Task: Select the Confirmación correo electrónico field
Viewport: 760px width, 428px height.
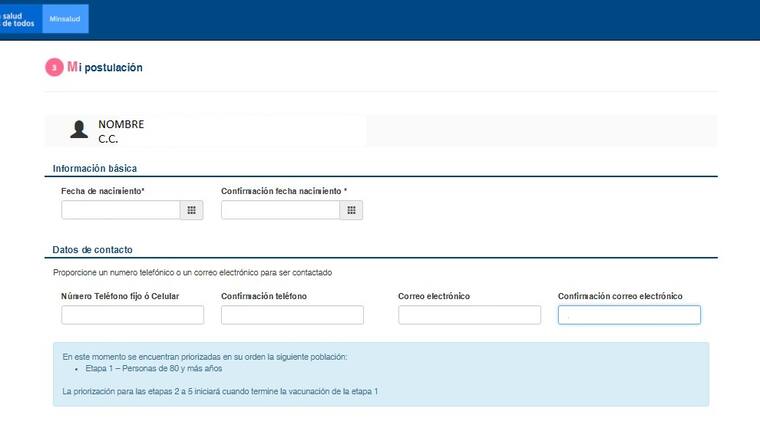Action: (629, 315)
